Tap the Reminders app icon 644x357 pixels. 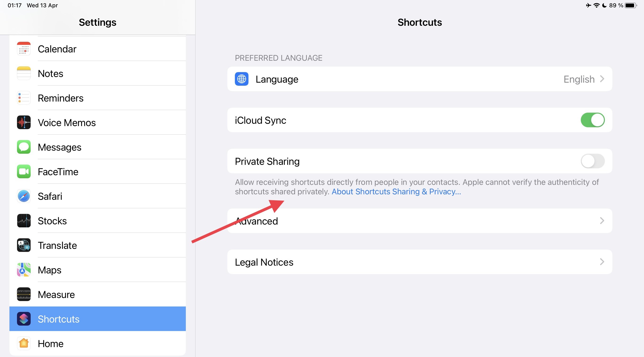(24, 98)
